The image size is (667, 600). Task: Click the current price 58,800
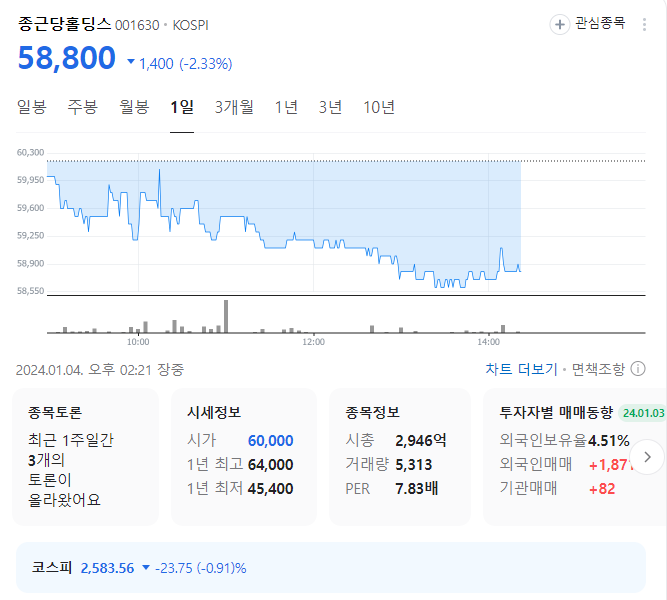[67, 58]
